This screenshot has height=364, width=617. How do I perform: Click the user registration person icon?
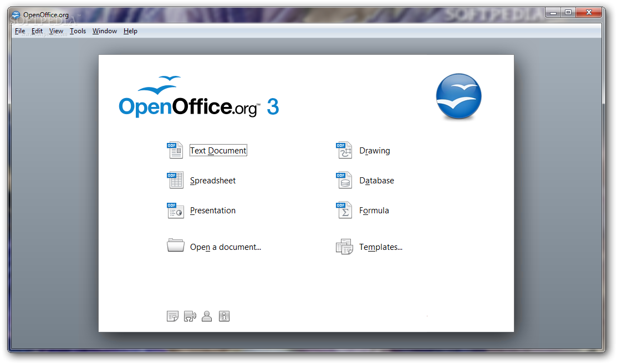(207, 316)
